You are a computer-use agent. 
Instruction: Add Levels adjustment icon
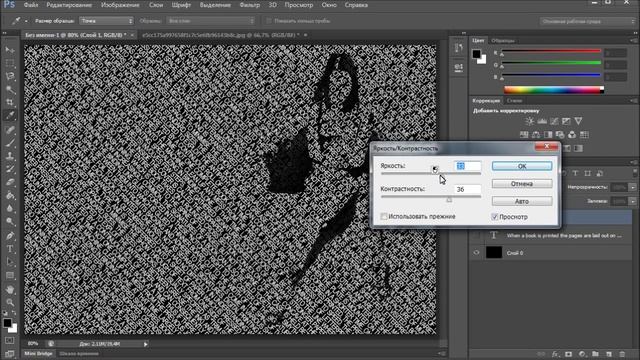pos(542,121)
